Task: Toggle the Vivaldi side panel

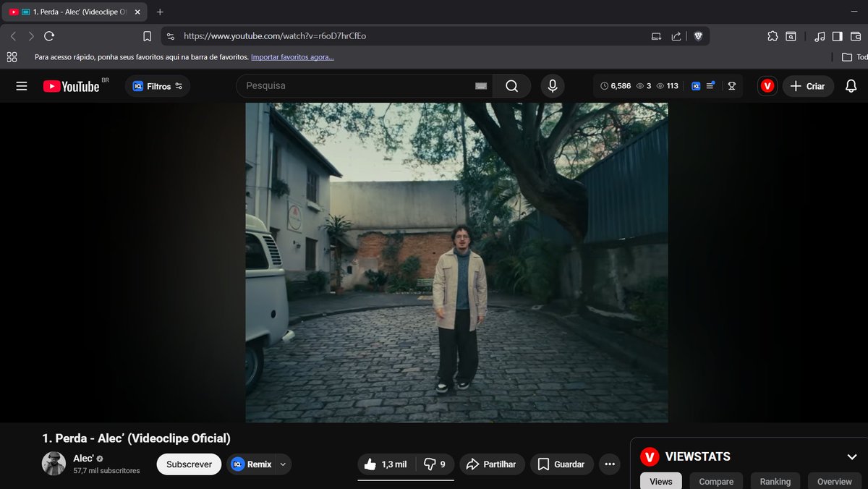Action: point(839,35)
